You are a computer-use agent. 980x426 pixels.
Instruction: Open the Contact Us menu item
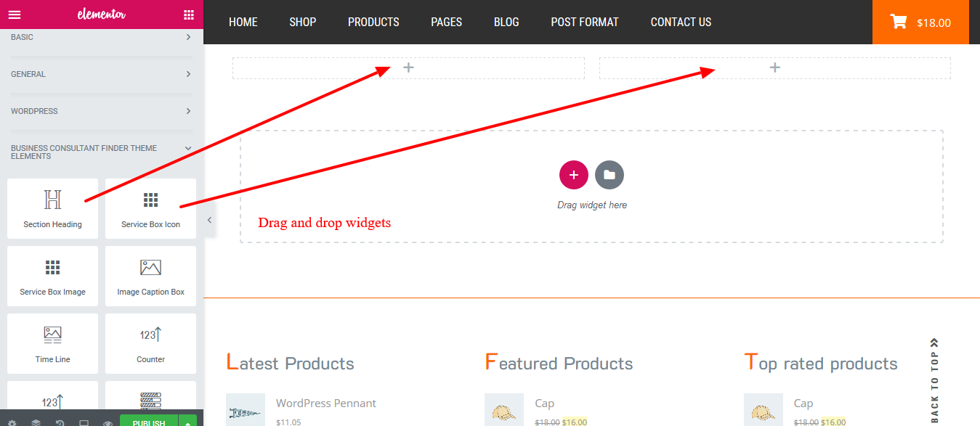tap(681, 22)
